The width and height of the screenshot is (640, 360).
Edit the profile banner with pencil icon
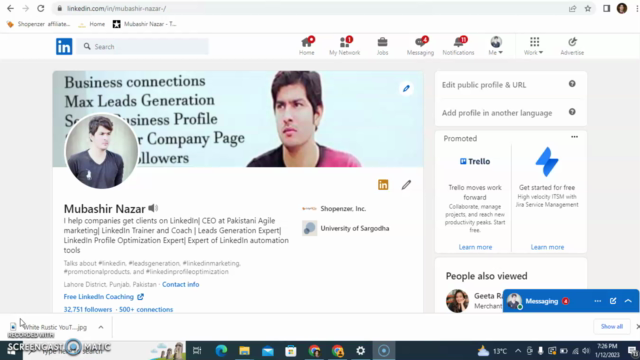point(406,89)
